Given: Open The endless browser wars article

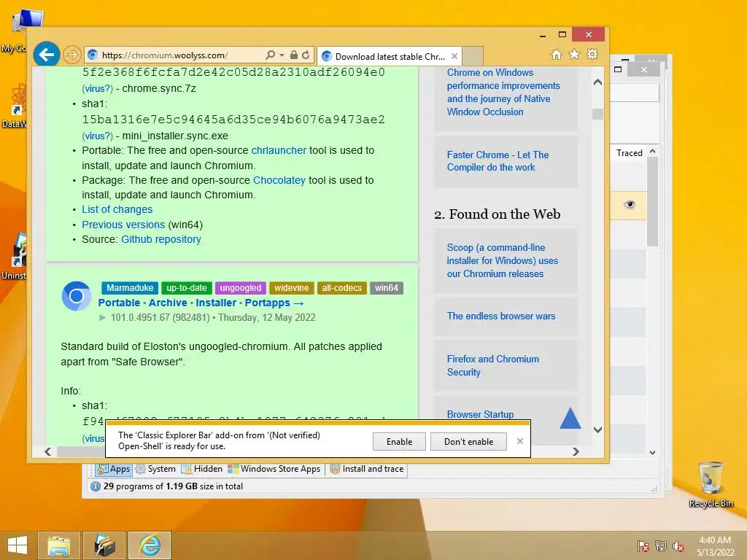Looking at the screenshot, I should (501, 316).
